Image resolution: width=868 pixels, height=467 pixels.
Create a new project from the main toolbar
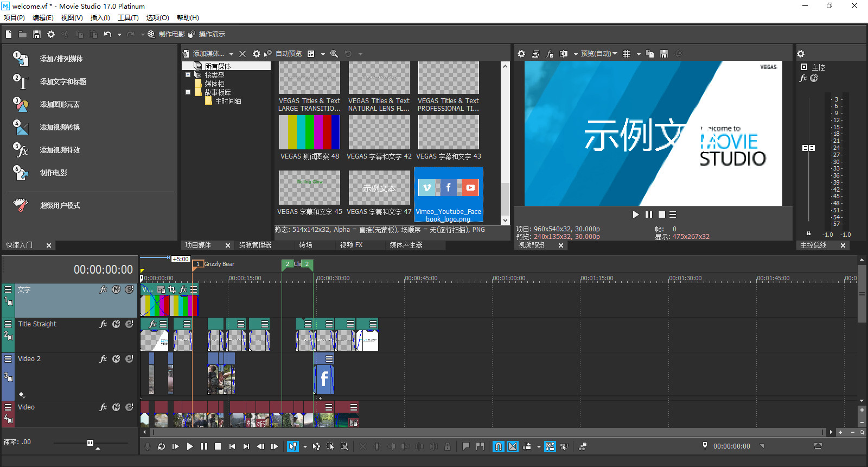point(9,34)
